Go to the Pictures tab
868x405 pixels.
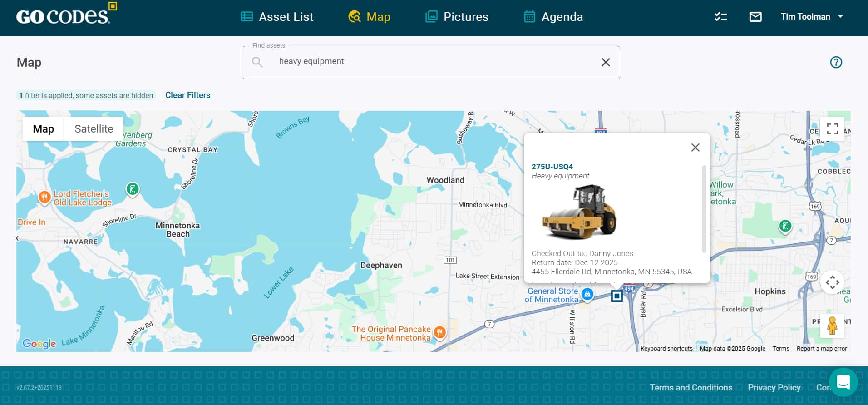coord(457,17)
